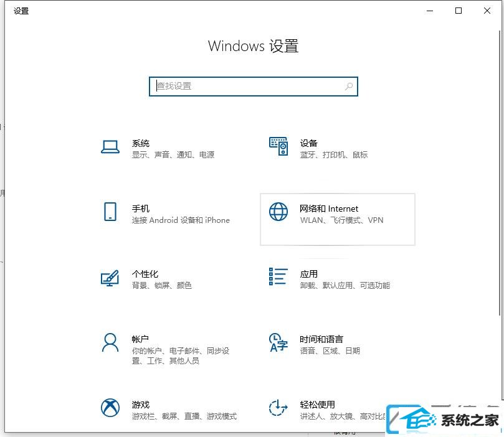Click the magnifier icon in the search box

pyautogui.click(x=349, y=86)
